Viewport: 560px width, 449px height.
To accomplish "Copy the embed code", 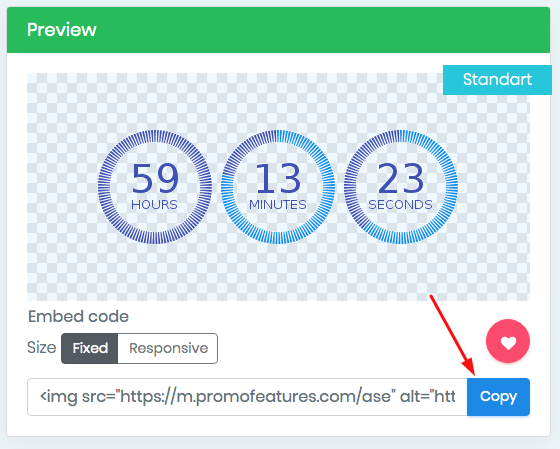I will point(498,397).
